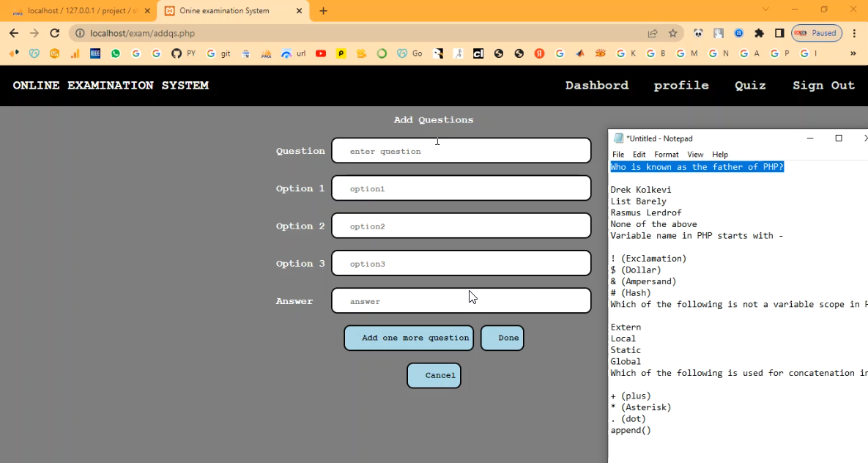Viewport: 868px width, 463px height.
Task: Open the Format menu in Notepad
Action: 666,155
